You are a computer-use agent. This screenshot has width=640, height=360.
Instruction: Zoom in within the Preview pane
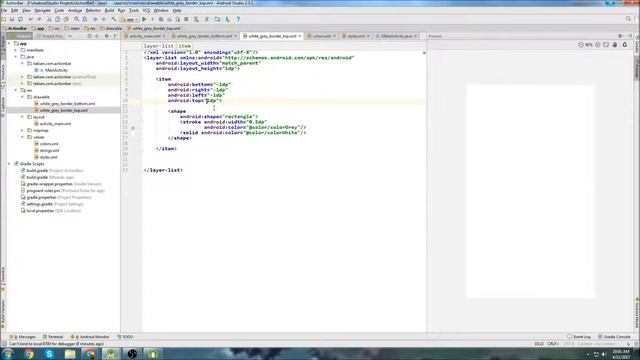[x=598, y=44]
